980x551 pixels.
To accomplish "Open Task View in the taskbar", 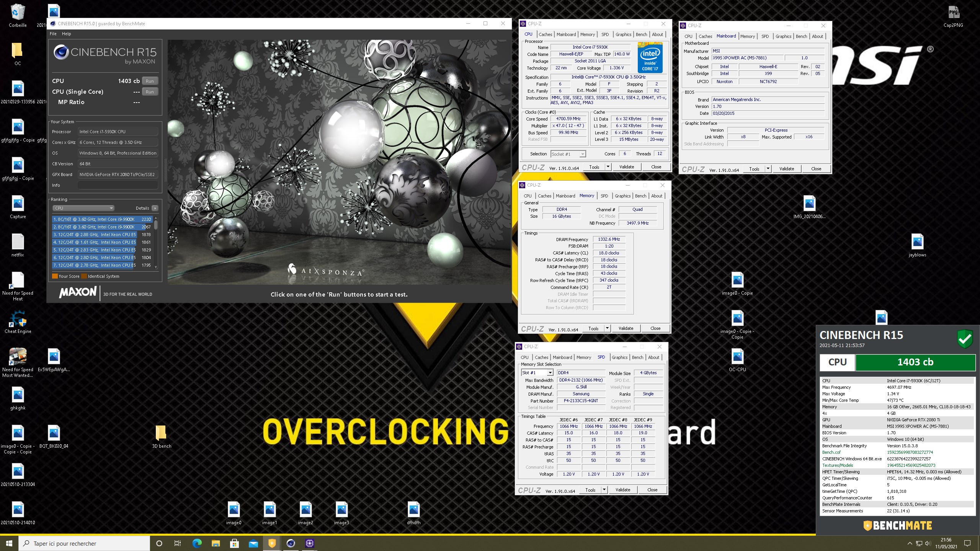I will pyautogui.click(x=178, y=543).
